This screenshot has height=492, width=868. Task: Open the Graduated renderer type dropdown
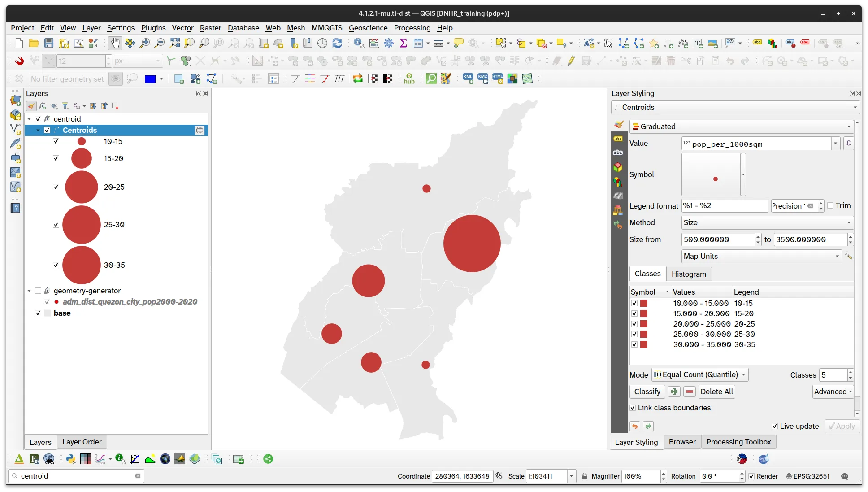[x=742, y=126]
